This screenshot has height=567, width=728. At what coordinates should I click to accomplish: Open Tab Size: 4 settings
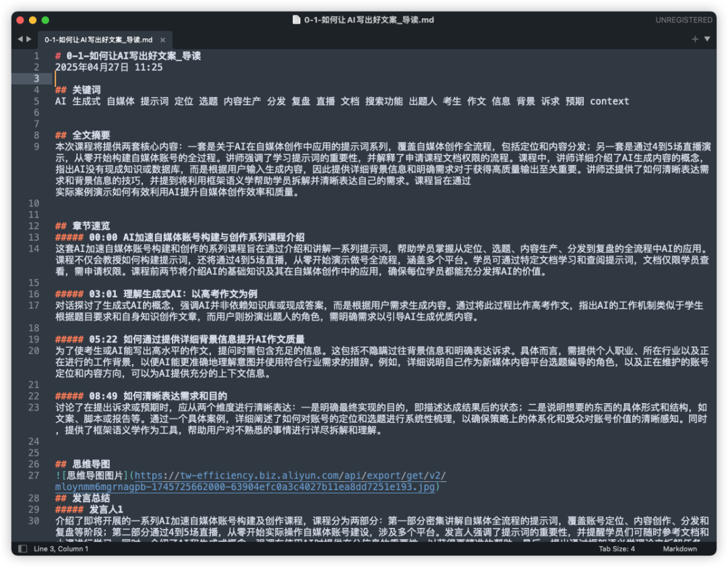[x=617, y=549]
